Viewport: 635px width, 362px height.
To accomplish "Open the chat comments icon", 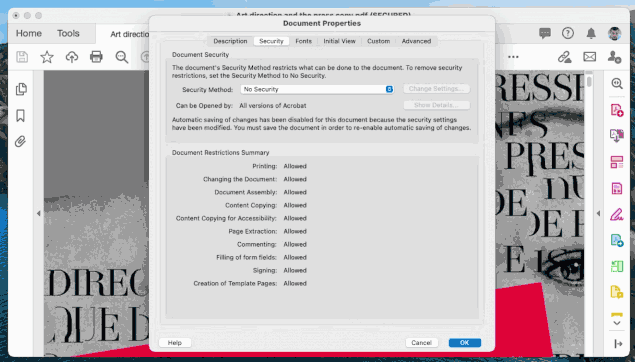I will [545, 33].
